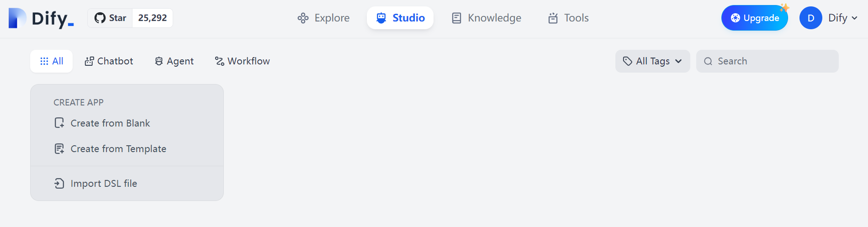Click the blue D account avatar
The width and height of the screenshot is (868, 227).
[811, 18]
